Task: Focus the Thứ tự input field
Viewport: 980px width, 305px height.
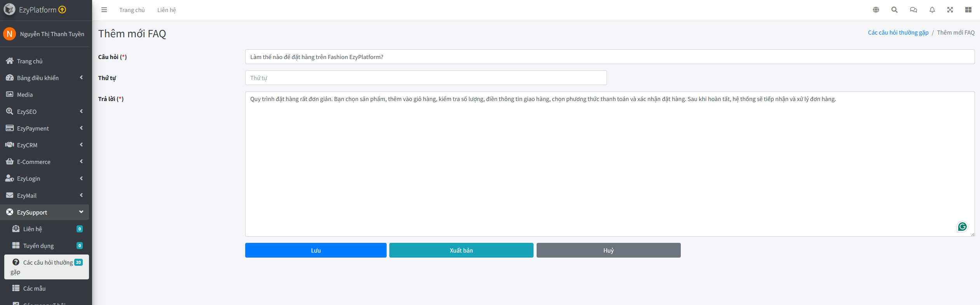Action: point(425,78)
